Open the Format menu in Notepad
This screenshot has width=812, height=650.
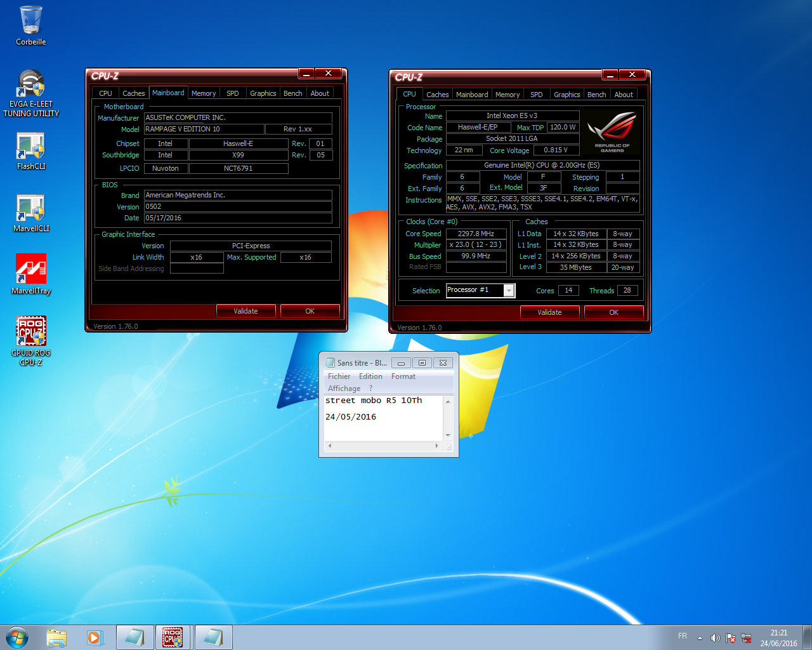(x=403, y=376)
